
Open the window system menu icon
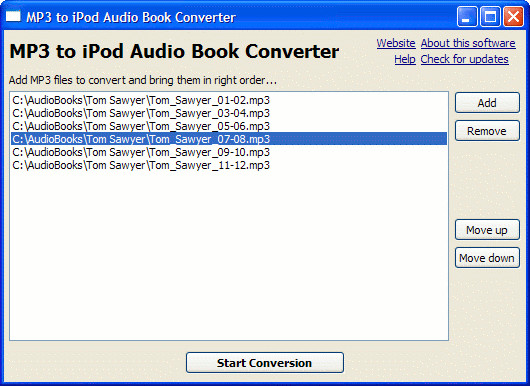click(x=13, y=16)
